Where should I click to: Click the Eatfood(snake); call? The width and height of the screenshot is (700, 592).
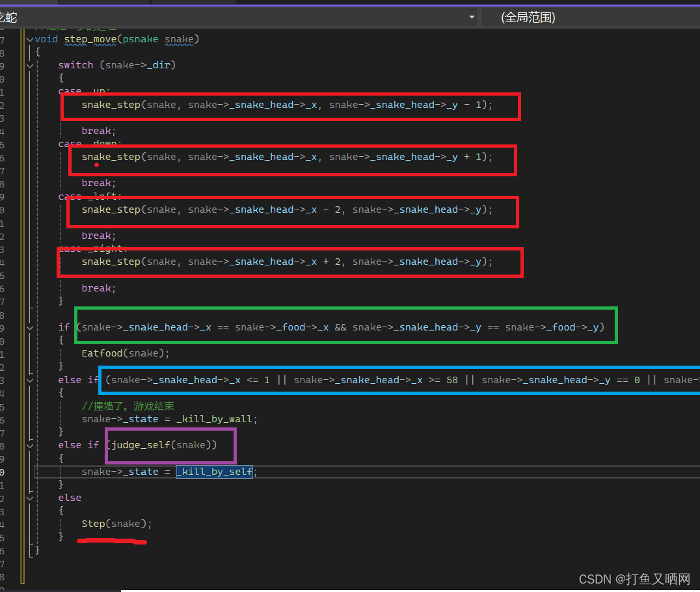click(x=126, y=354)
